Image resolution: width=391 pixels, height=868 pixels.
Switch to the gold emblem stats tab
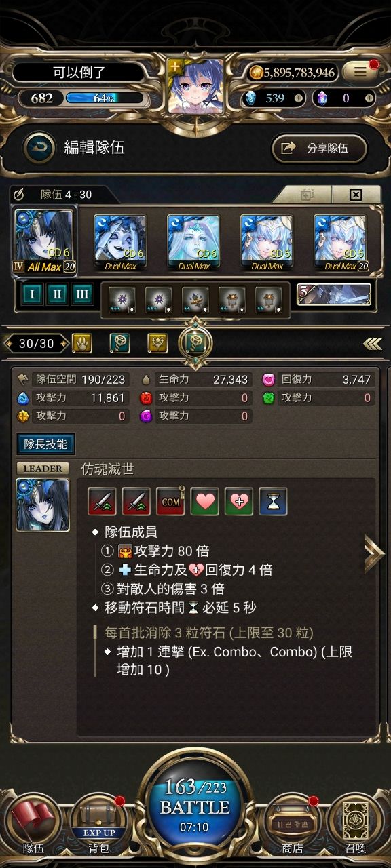coord(157,343)
